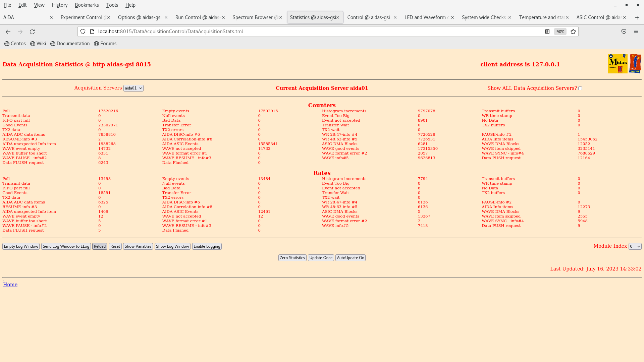
Task: Open the Module Index dropdown
Action: point(635,246)
